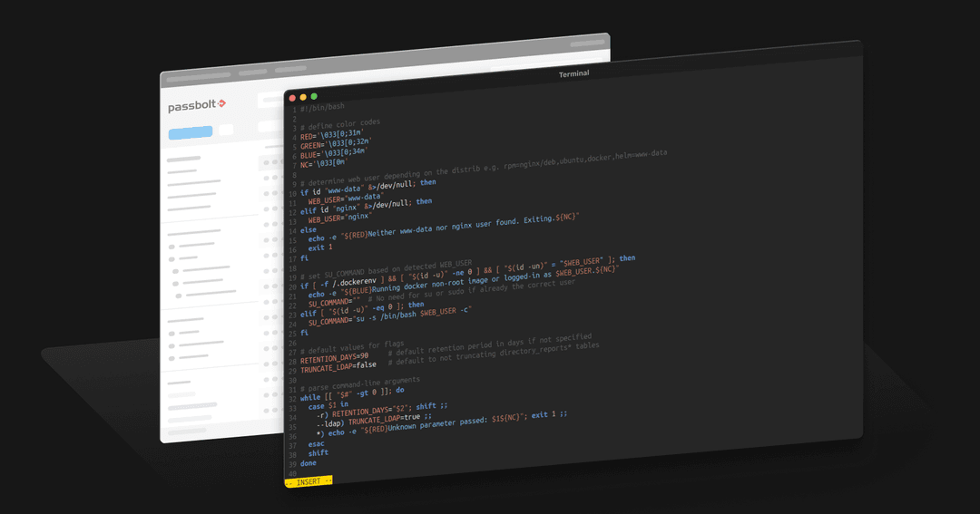The height and width of the screenshot is (514, 980).
Task: Place cursor on the NC='\033[0m' line
Action: pos(324,164)
